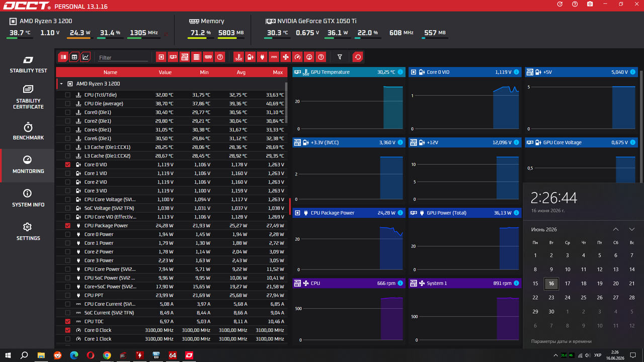Sort by the Avg column header
The width and height of the screenshot is (644, 362).
click(241, 72)
